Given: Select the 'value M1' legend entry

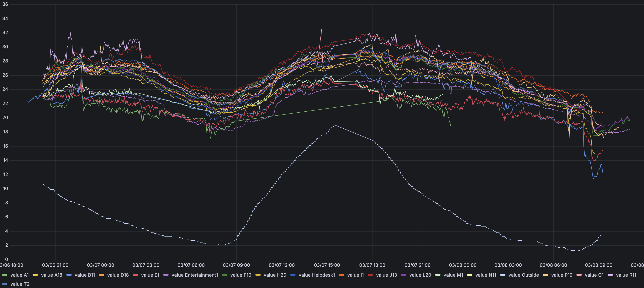Looking at the screenshot, I should pos(453,275).
